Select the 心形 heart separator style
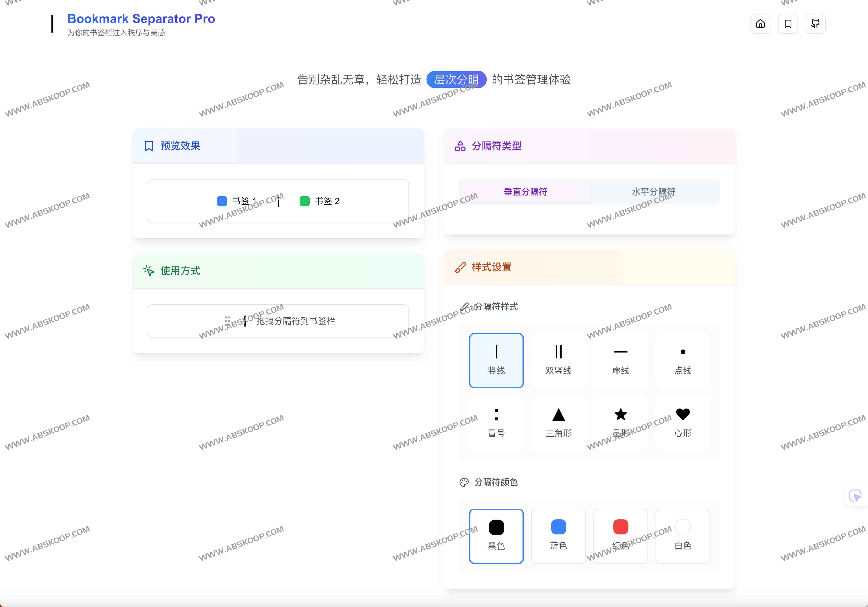 coord(683,423)
